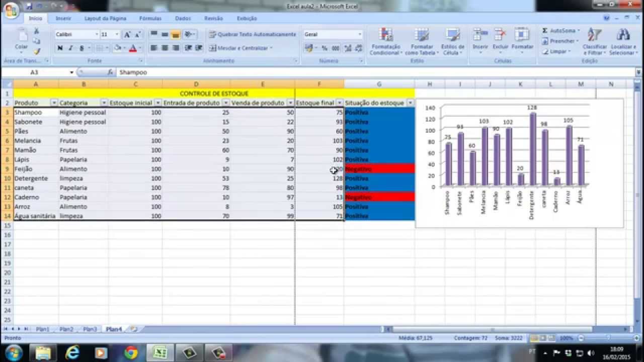Screen dimensions: 644x362
Task: Insert a new worksheet tab
Action: [x=134, y=329]
